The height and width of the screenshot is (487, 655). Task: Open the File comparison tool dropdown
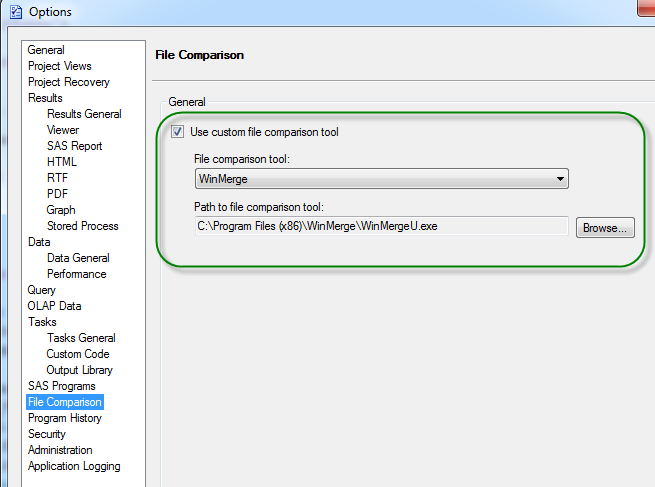coord(381,179)
